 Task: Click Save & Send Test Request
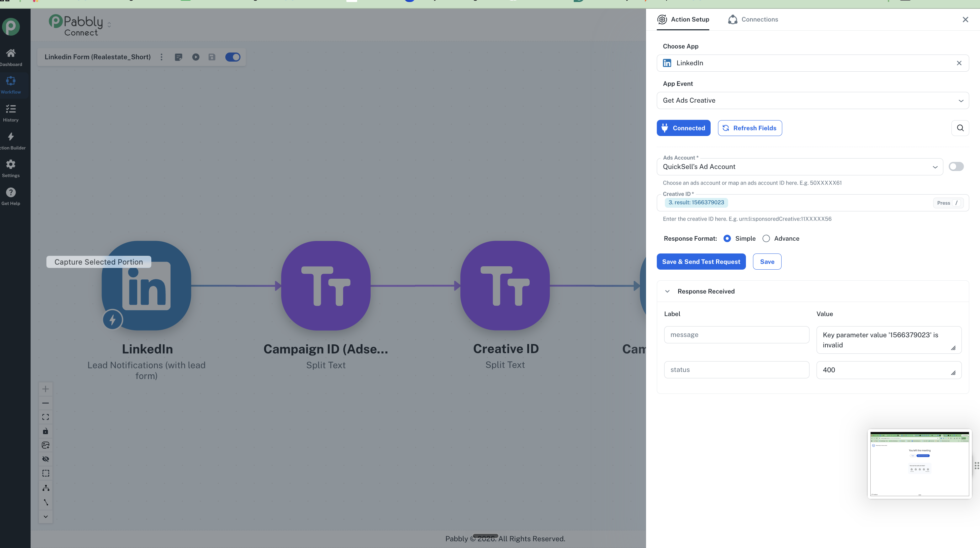click(x=701, y=262)
